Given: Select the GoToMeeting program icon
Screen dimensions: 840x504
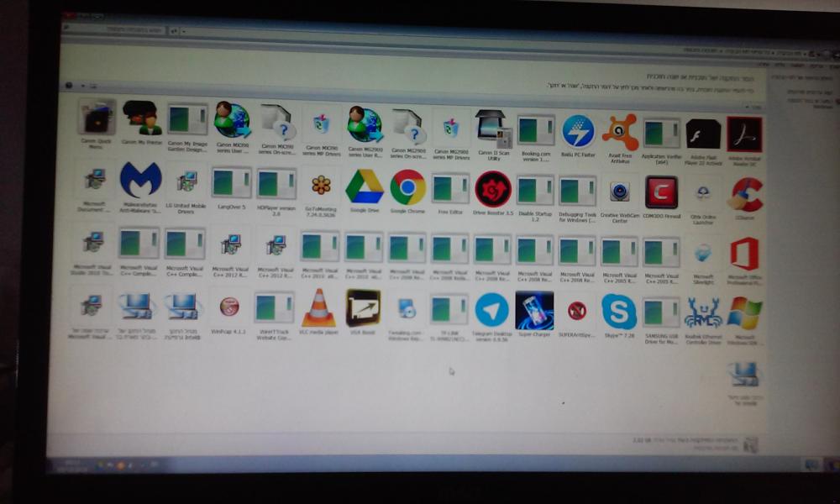Looking at the screenshot, I should [320, 186].
